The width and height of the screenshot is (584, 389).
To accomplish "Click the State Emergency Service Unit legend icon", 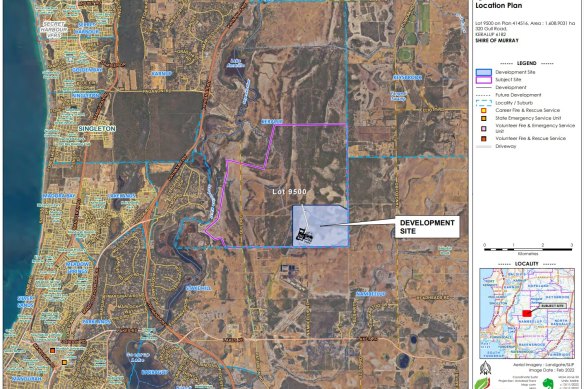I will click(483, 118).
